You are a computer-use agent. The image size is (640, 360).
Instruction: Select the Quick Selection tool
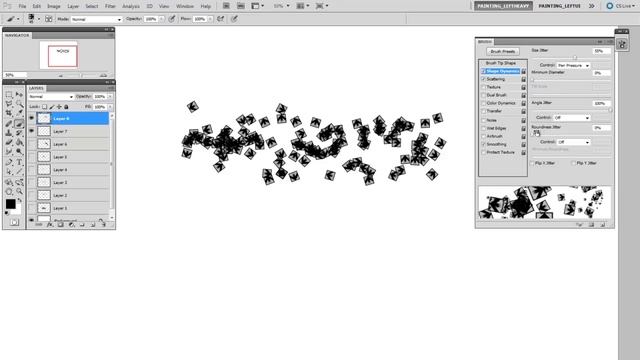[x=19, y=104]
